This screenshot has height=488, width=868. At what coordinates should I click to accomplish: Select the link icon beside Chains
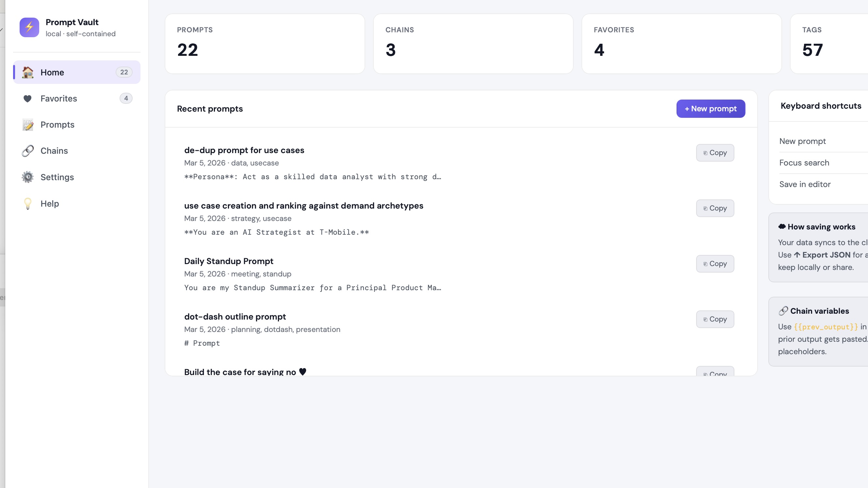pos(28,150)
